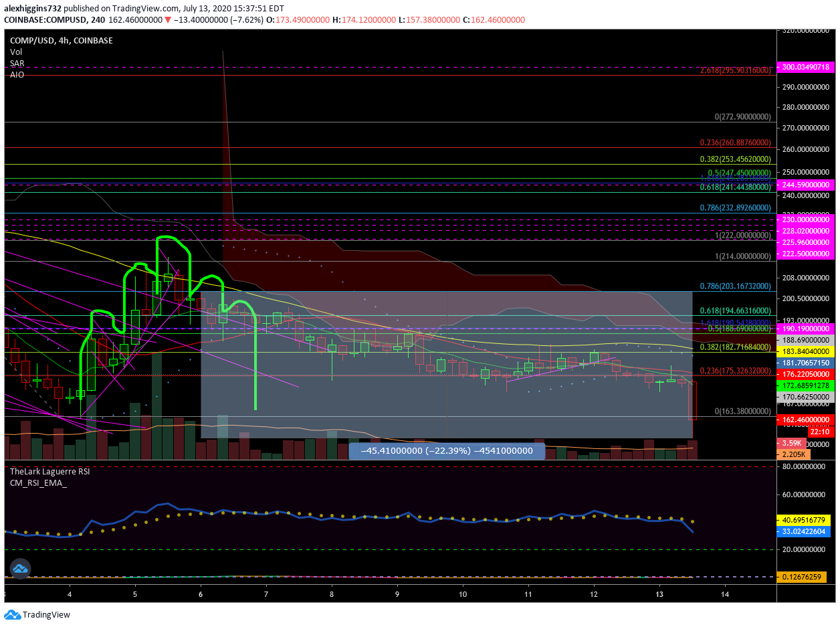This screenshot has width=840, height=627.
Task: Click TheLark Laguerre RSI indicator title
Action: [x=49, y=471]
